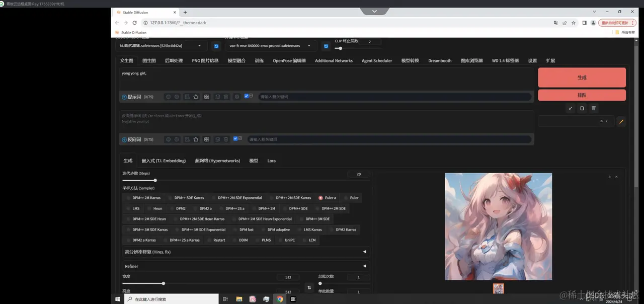
Task: Clear the prompt styles selection
Action: coord(601,121)
